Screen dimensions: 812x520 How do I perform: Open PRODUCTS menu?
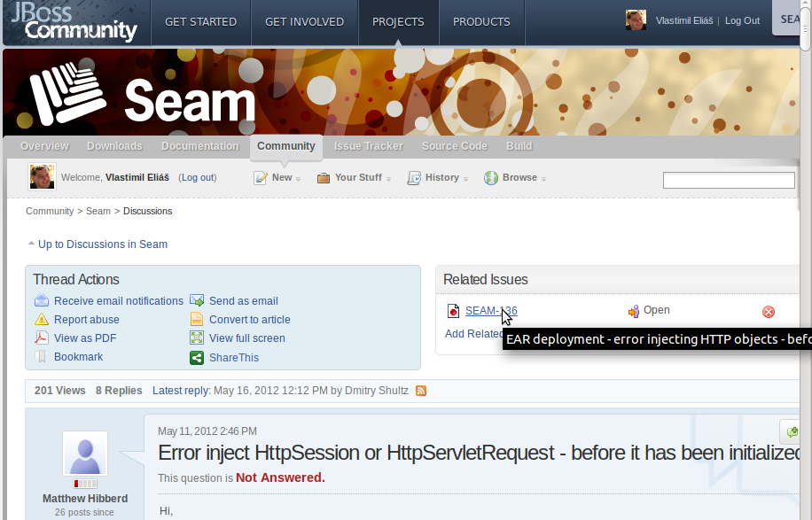click(x=481, y=22)
